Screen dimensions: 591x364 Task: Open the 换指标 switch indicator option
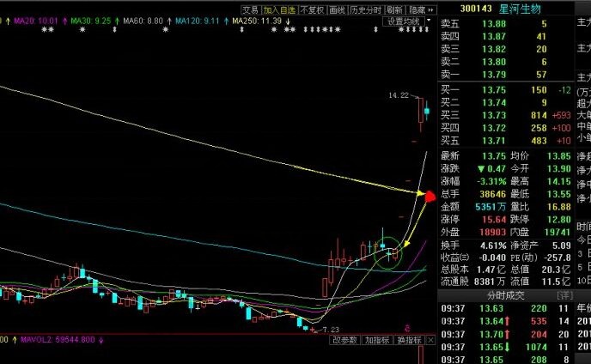pos(408,341)
